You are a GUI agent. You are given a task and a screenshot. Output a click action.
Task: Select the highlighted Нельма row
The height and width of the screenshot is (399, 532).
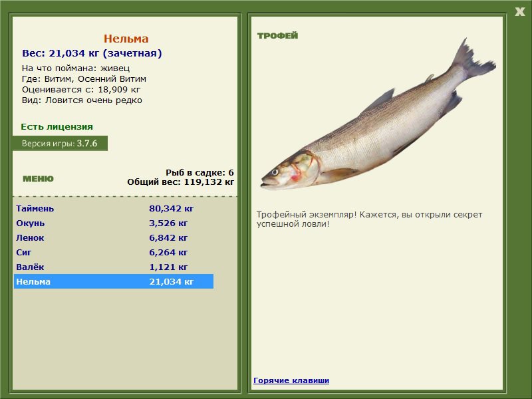point(114,281)
